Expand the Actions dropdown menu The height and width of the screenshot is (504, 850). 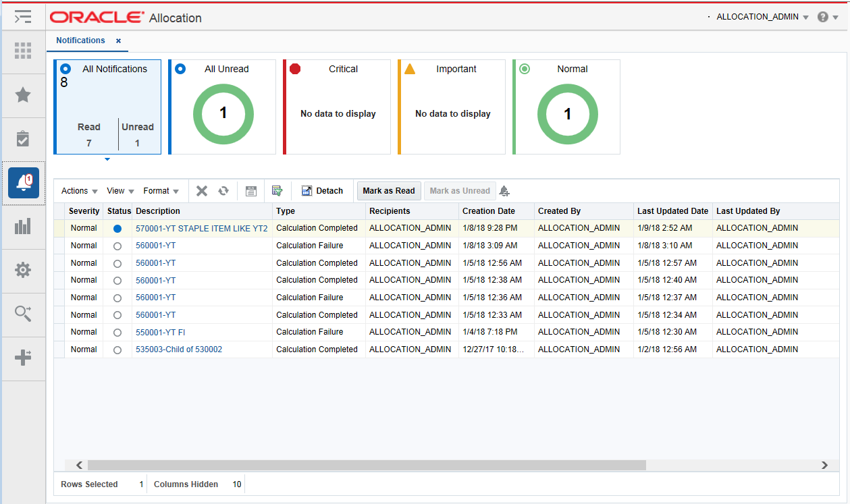point(80,191)
